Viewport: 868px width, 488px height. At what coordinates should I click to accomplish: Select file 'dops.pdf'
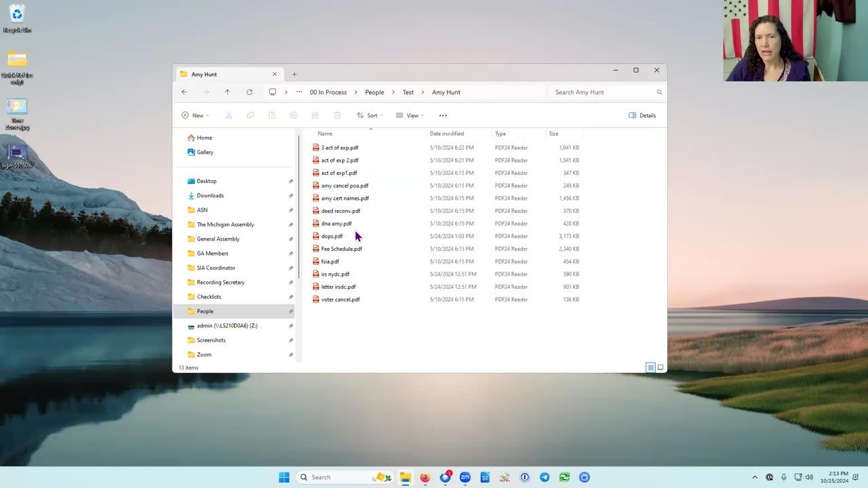(x=332, y=237)
